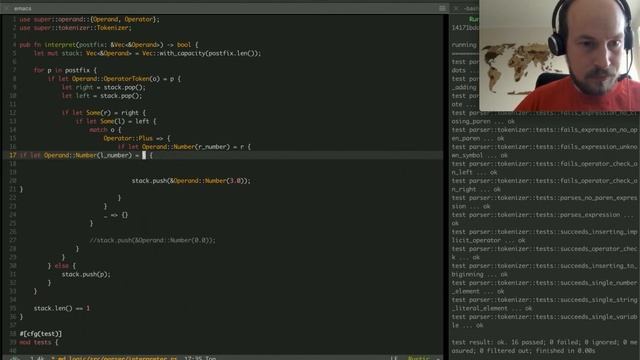Click the webcam video overlay
The width and height of the screenshot is (640, 360).
(x=560, y=56)
